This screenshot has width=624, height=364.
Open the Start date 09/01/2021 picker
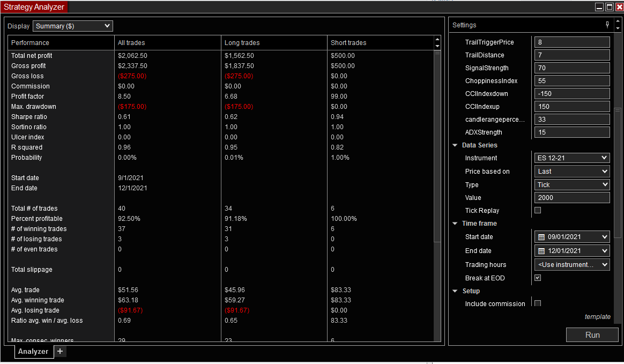(572, 237)
